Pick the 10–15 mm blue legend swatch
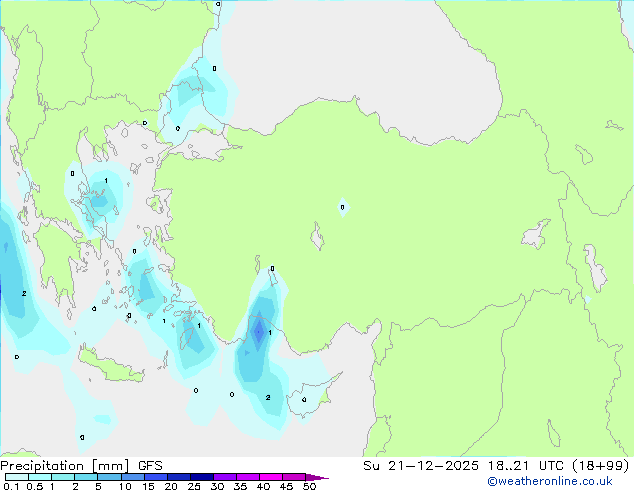 [x=132, y=477]
